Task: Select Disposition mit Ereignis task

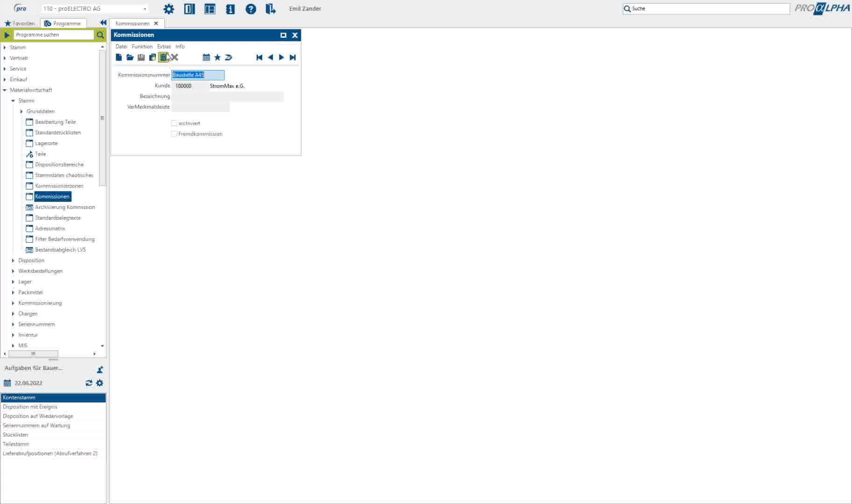Action: tap(53, 407)
